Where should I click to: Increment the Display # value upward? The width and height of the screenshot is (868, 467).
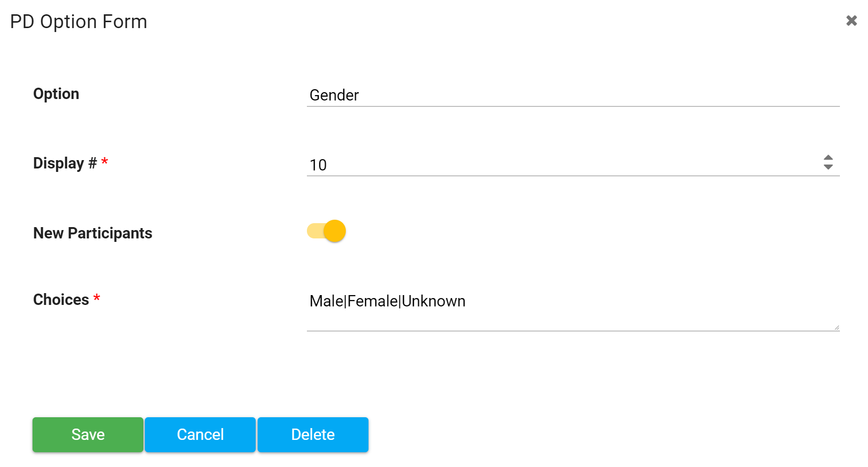[x=828, y=159]
